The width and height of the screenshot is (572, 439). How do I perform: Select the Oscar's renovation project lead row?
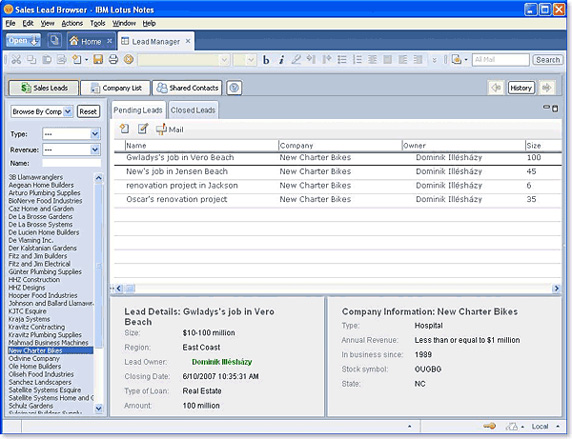point(337,199)
